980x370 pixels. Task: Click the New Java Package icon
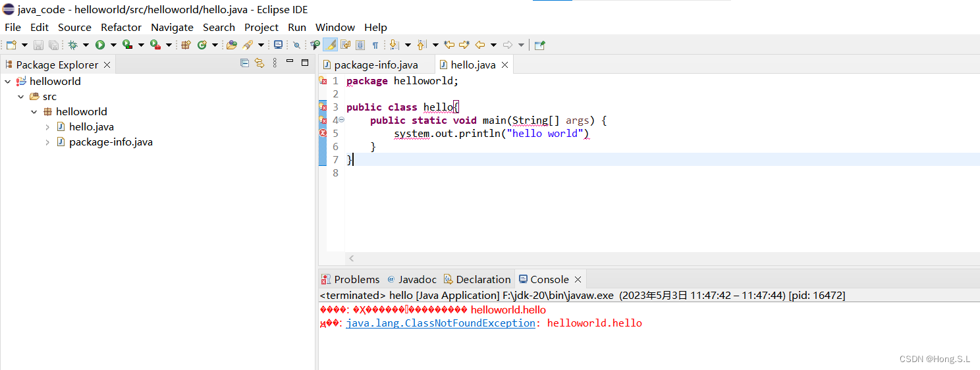(186, 45)
